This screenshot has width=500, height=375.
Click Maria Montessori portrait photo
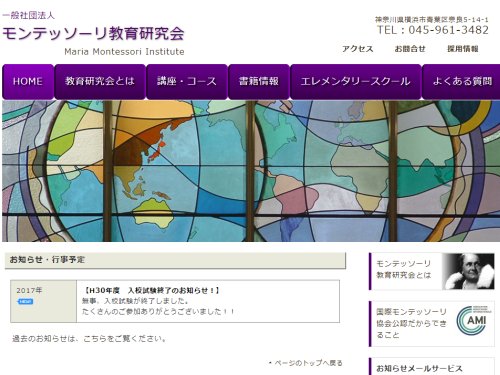[469, 271]
